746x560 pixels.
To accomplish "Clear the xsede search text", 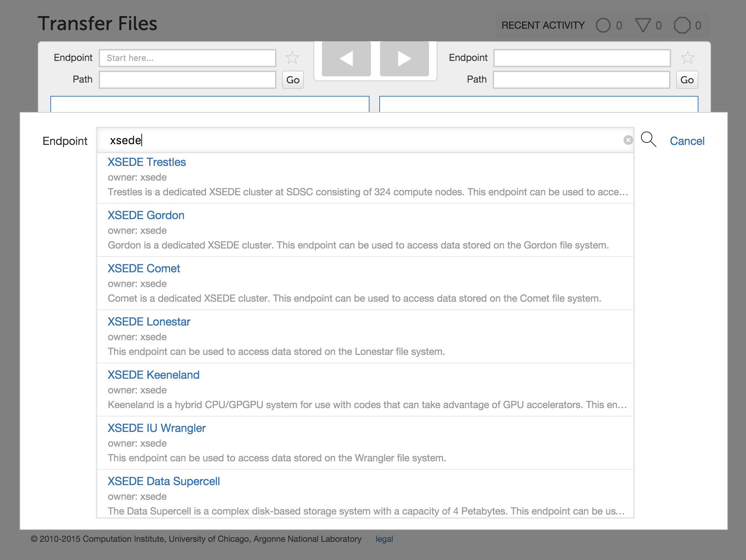I will click(x=628, y=140).
